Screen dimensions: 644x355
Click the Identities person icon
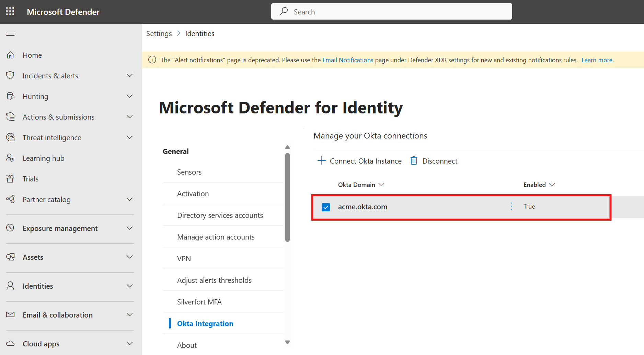pos(10,286)
